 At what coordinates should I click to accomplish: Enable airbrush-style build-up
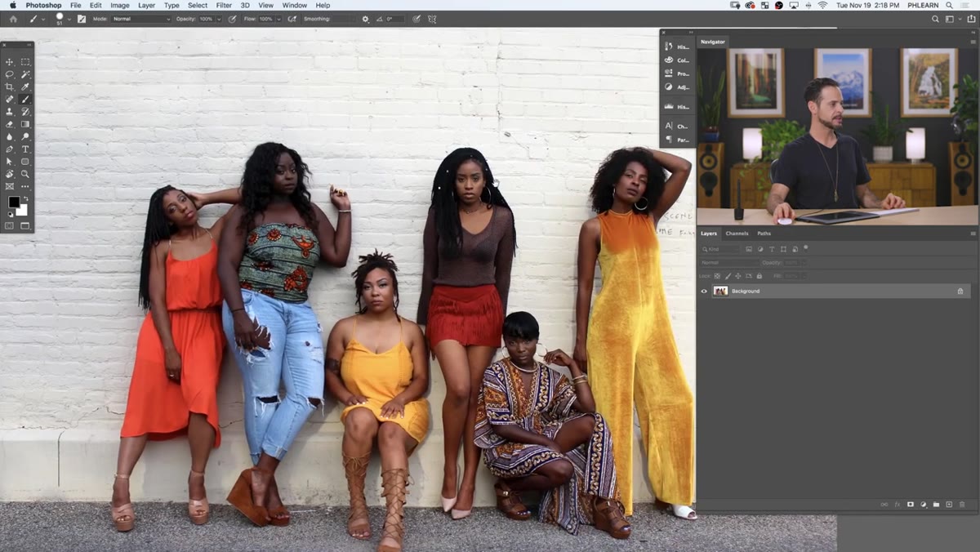(x=292, y=19)
